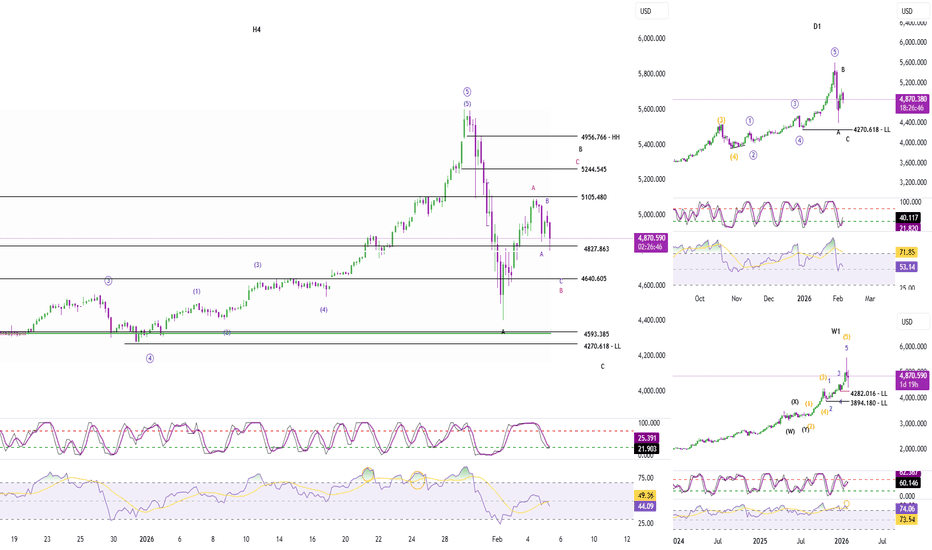Select the (W) label on W1 chart

pos(790,432)
